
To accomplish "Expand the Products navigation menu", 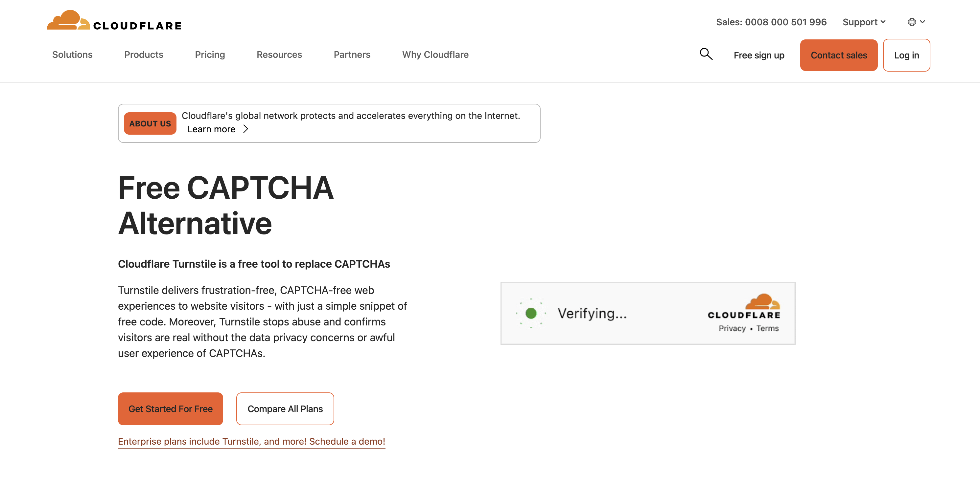I will (x=144, y=55).
